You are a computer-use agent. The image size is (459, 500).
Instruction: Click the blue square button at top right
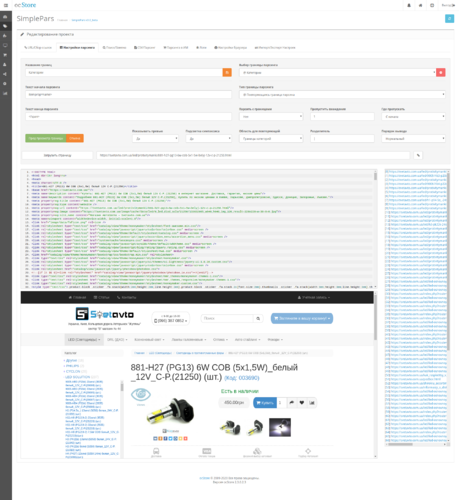449,19
